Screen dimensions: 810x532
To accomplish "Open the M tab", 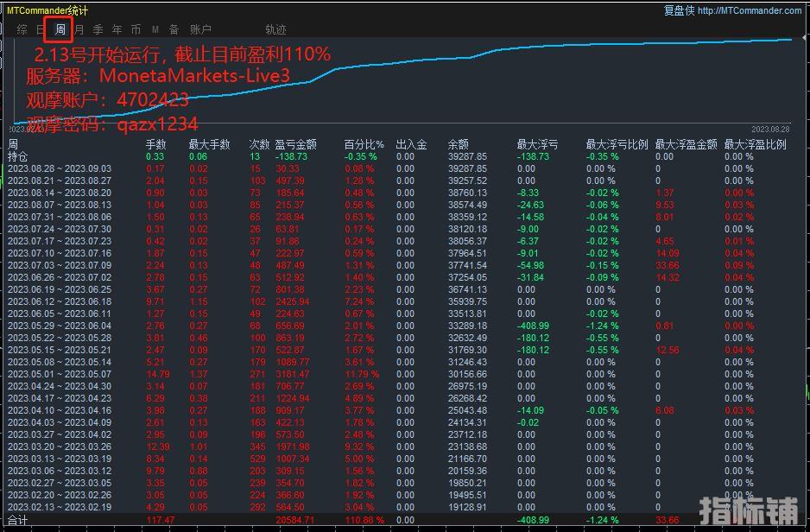I will (155, 29).
